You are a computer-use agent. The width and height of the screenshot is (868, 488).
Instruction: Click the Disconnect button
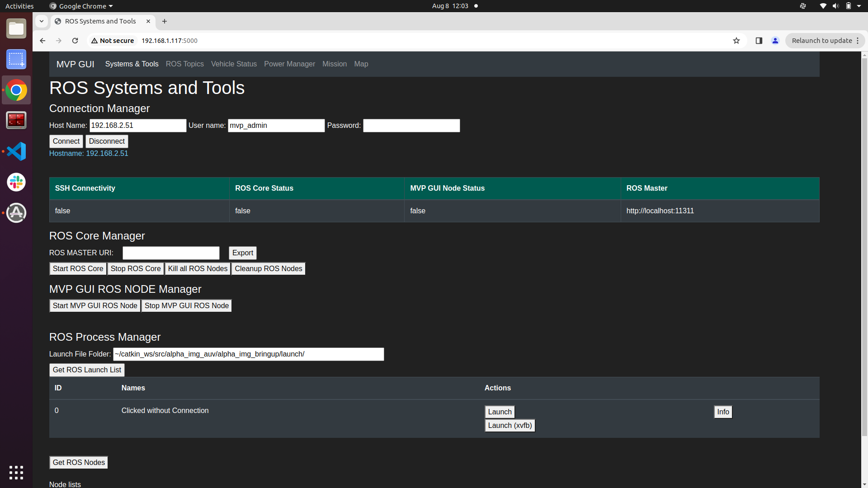tap(107, 141)
